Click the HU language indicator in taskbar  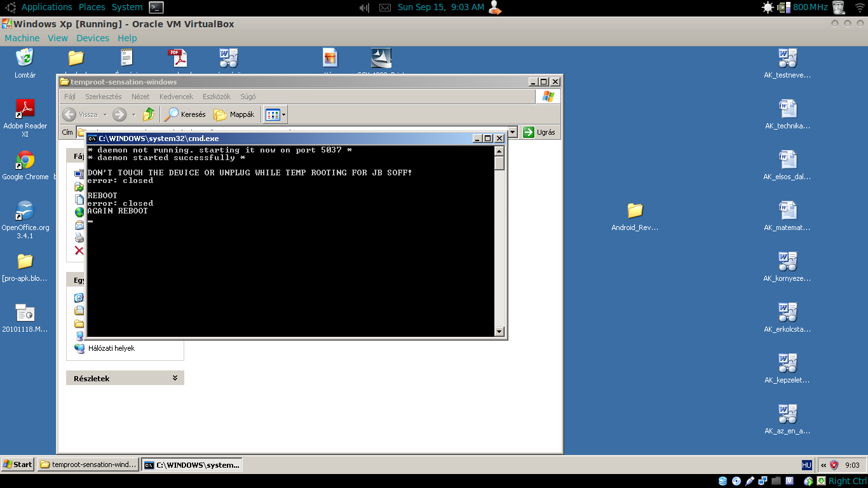pyautogui.click(x=806, y=464)
